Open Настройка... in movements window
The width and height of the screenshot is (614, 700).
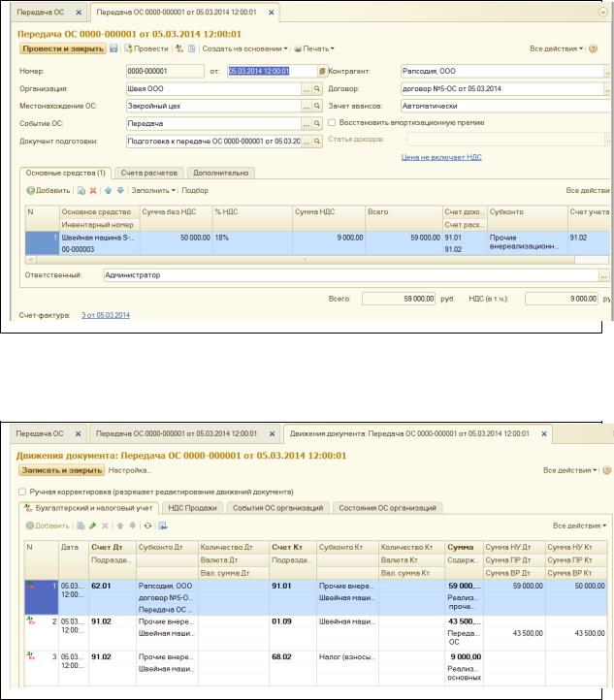pyautogui.click(x=130, y=470)
